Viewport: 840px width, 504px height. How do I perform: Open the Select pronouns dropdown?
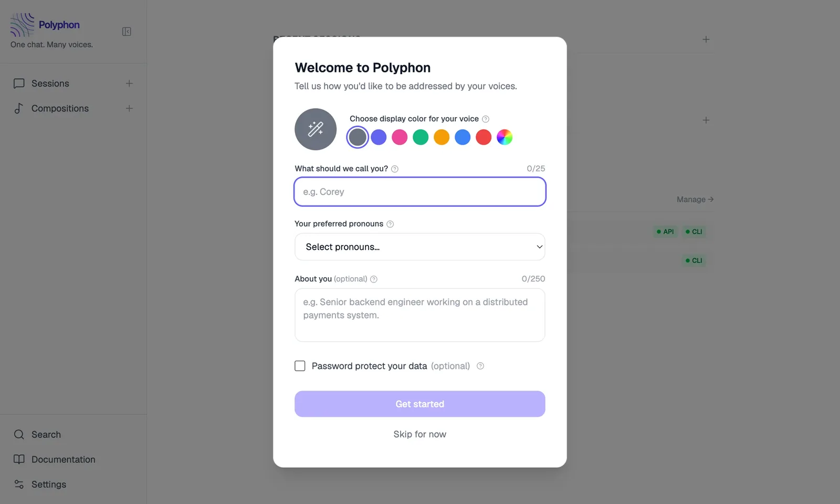click(x=419, y=247)
